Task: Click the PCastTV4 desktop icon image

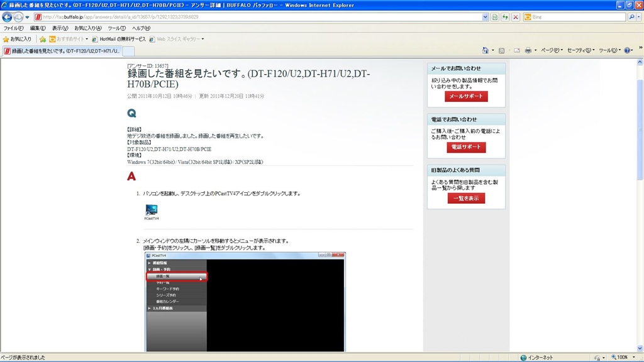Action: [152, 212]
